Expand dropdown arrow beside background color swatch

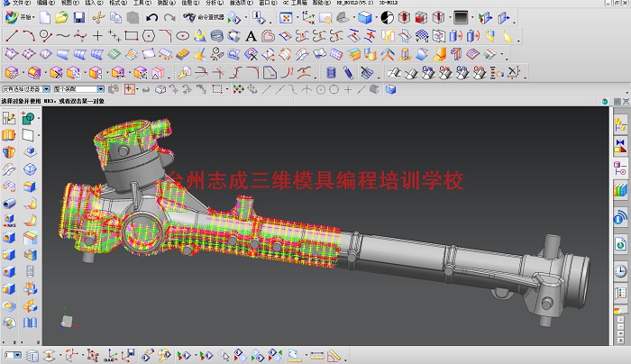pos(472,18)
